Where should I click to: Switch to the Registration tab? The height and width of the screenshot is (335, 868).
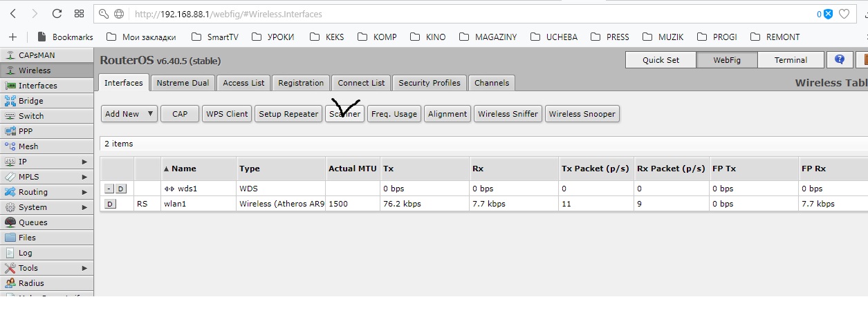click(301, 83)
